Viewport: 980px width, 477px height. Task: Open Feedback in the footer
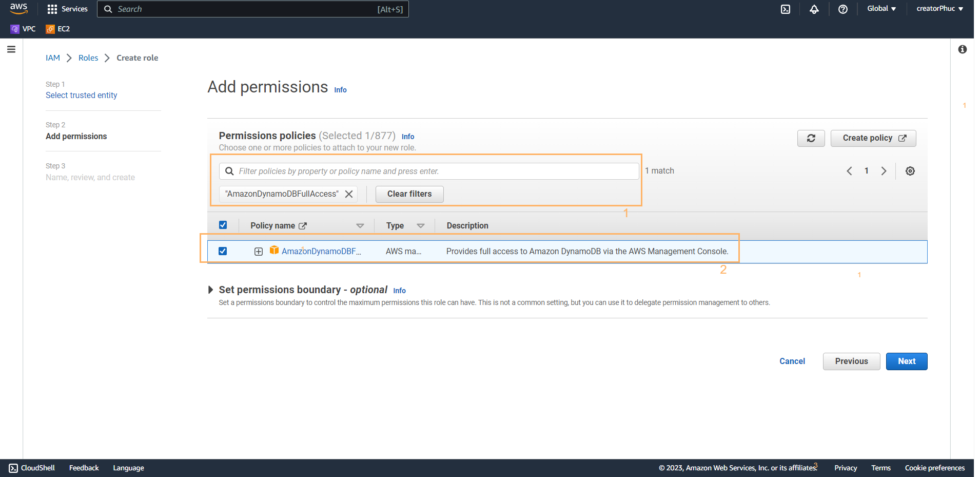click(x=84, y=468)
